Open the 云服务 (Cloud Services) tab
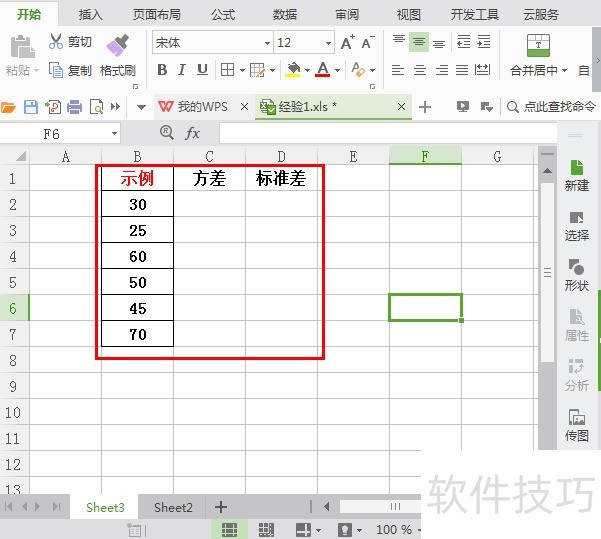 coord(541,15)
